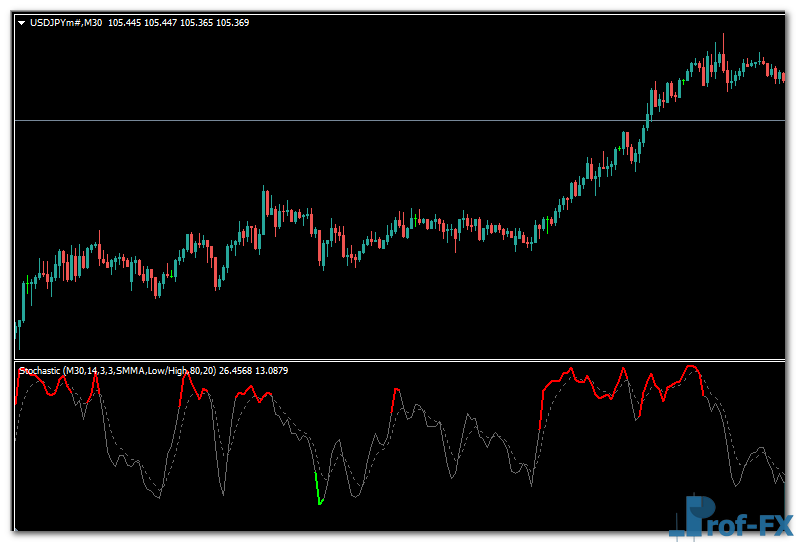Click where the red Stochastic line rises from mid-level
The height and width of the screenshot is (542, 796).
[541, 410]
